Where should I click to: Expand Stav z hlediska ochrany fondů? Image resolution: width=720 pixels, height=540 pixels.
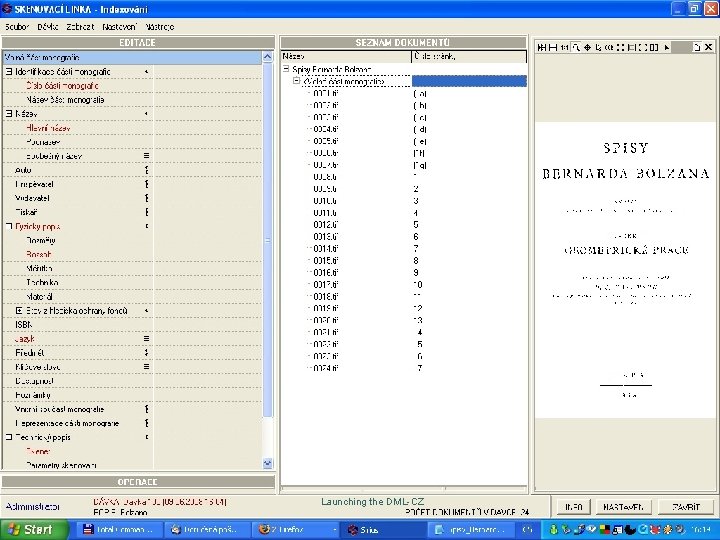pyautogui.click(x=19, y=310)
